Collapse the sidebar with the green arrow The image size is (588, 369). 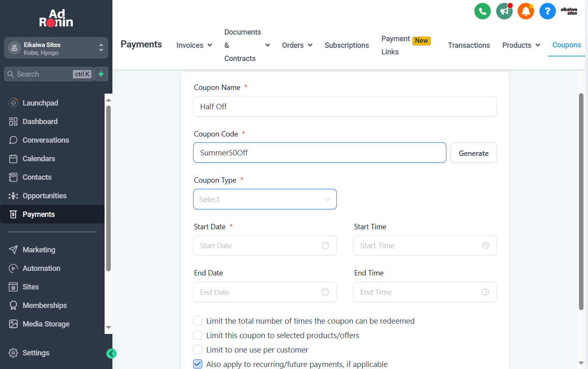[x=111, y=353]
